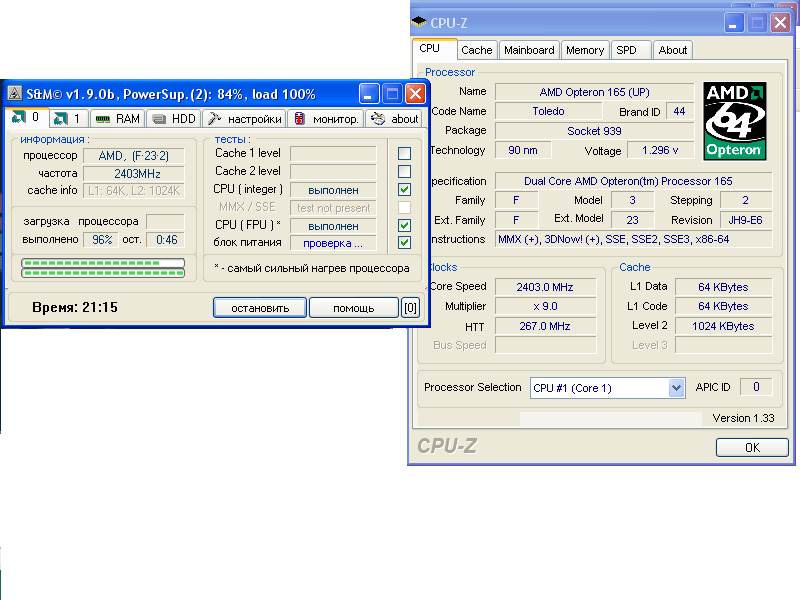800x600 pixels.
Task: Switch to the SPD tab in CPU-Z
Action: click(630, 50)
